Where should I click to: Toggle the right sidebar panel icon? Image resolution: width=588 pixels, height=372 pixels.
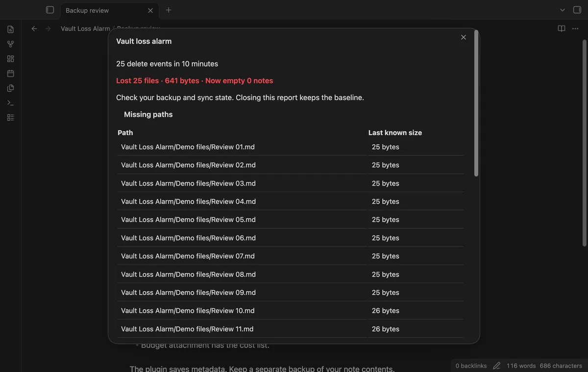577,10
